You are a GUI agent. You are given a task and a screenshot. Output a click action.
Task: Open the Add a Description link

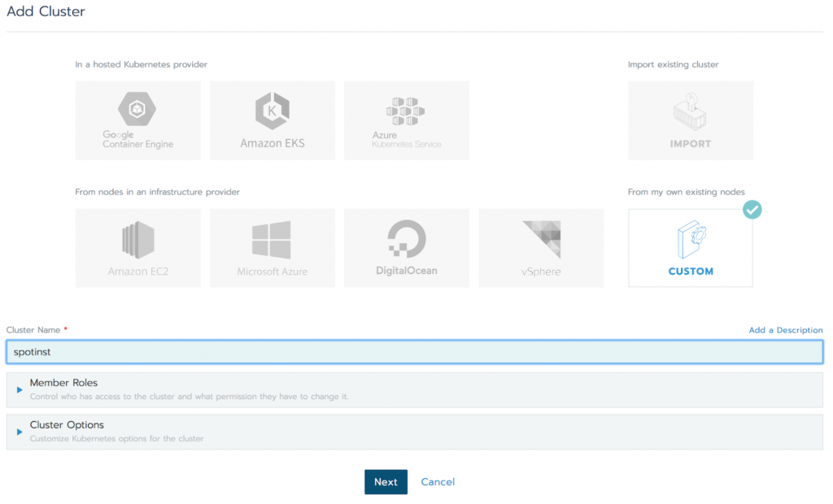(x=785, y=330)
